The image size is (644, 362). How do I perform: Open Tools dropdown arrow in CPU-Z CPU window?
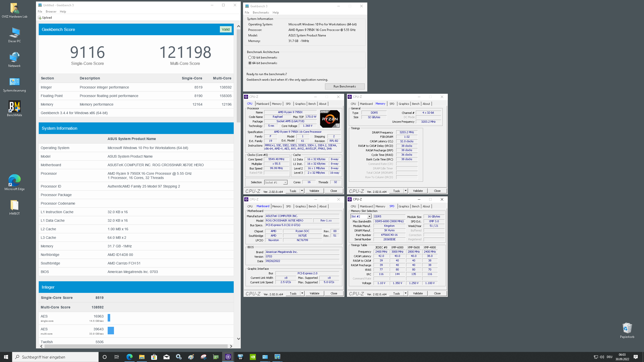(x=302, y=191)
